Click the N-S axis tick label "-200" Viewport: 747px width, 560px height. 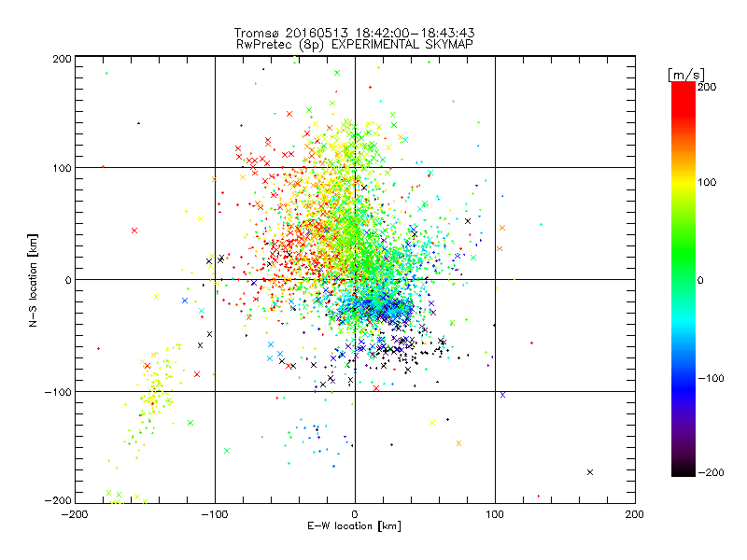[58, 500]
